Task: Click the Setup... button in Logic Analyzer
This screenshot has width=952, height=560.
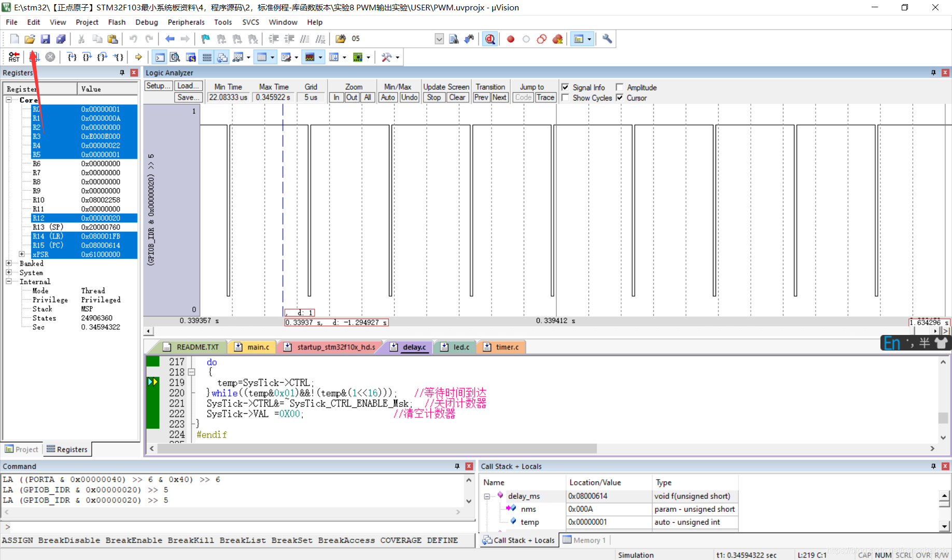Action: tap(158, 86)
